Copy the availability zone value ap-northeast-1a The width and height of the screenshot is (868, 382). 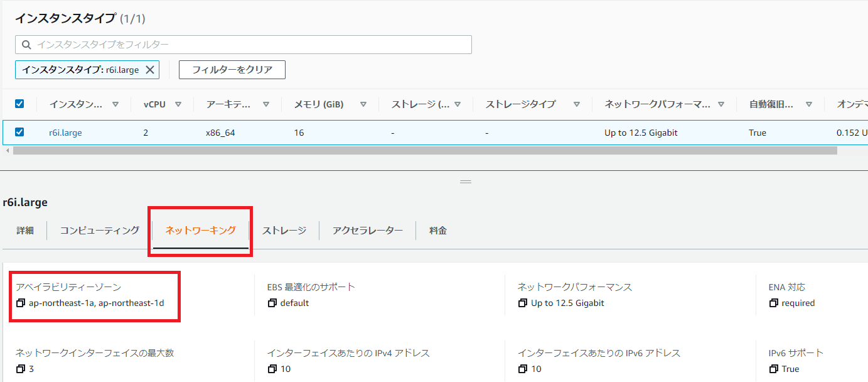[x=21, y=303]
